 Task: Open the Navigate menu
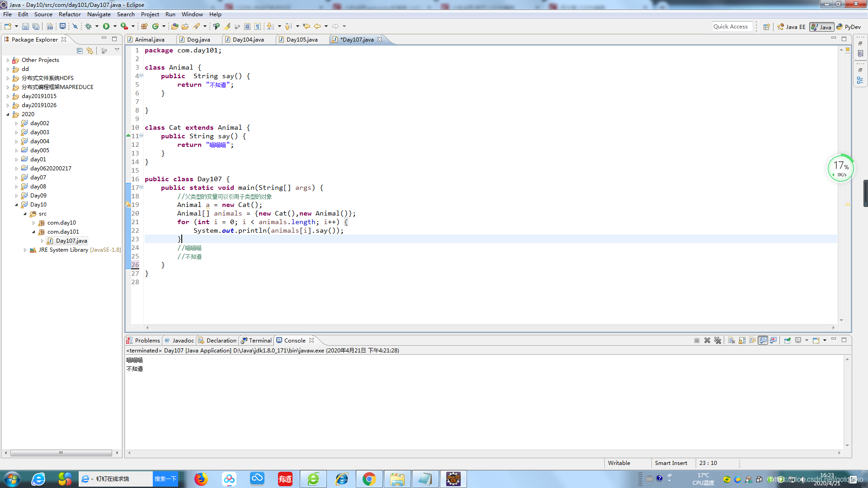pyautogui.click(x=99, y=14)
